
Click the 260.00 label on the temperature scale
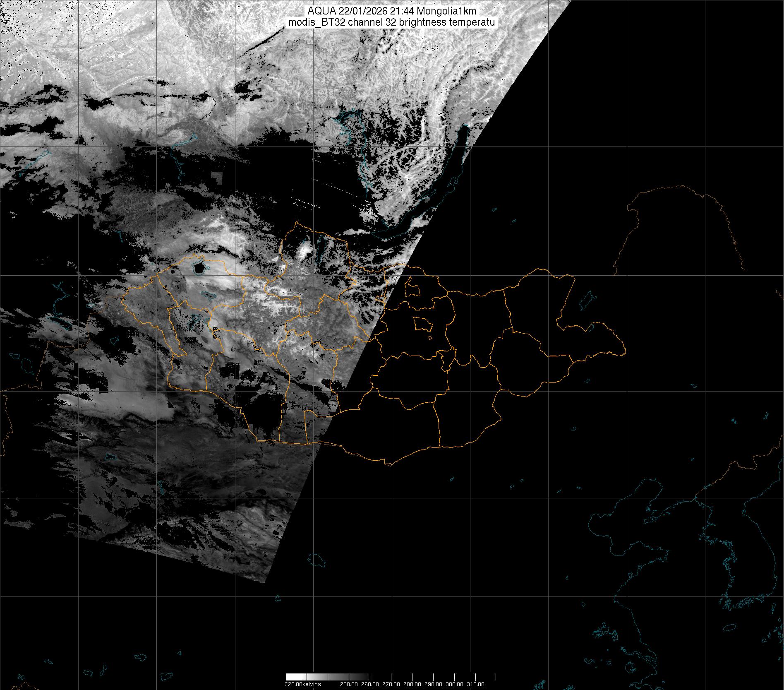click(369, 684)
